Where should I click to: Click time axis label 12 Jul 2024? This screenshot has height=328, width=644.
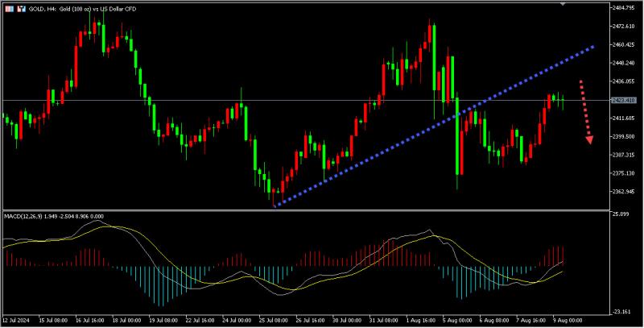point(15,320)
